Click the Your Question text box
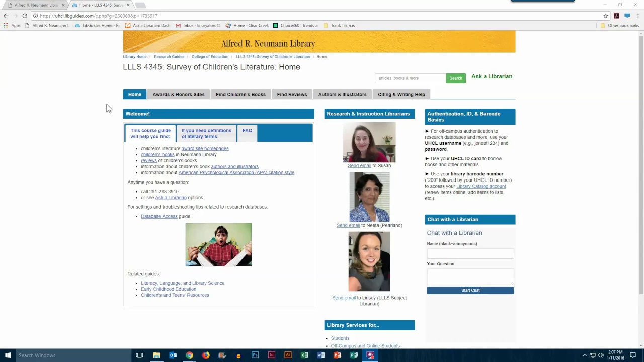 470,277
